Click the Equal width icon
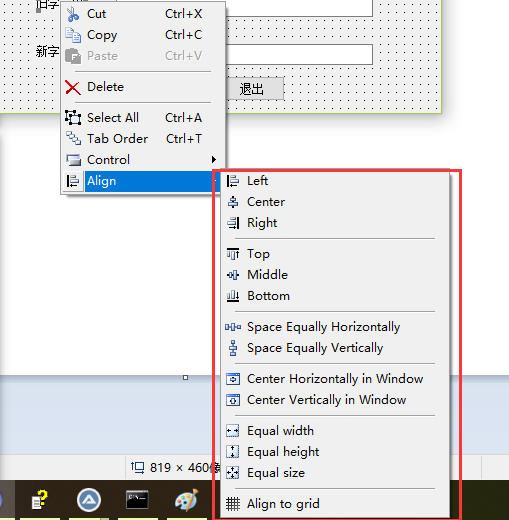 (233, 431)
